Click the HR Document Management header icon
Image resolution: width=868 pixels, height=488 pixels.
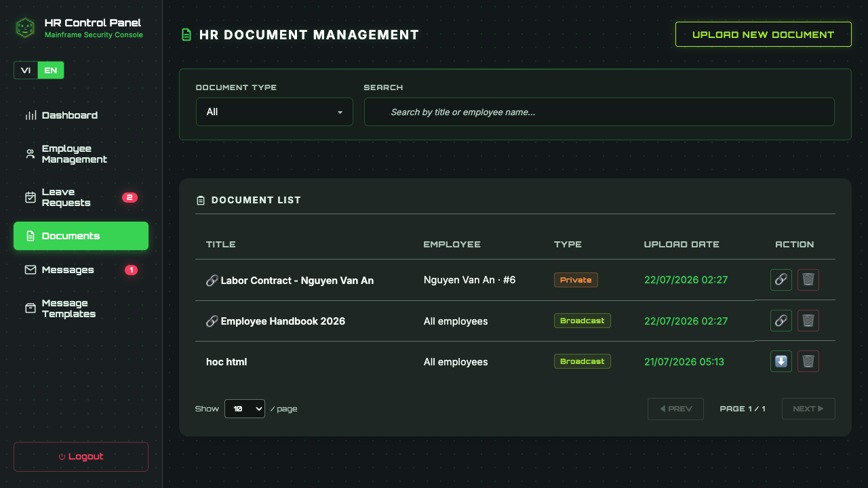[186, 35]
